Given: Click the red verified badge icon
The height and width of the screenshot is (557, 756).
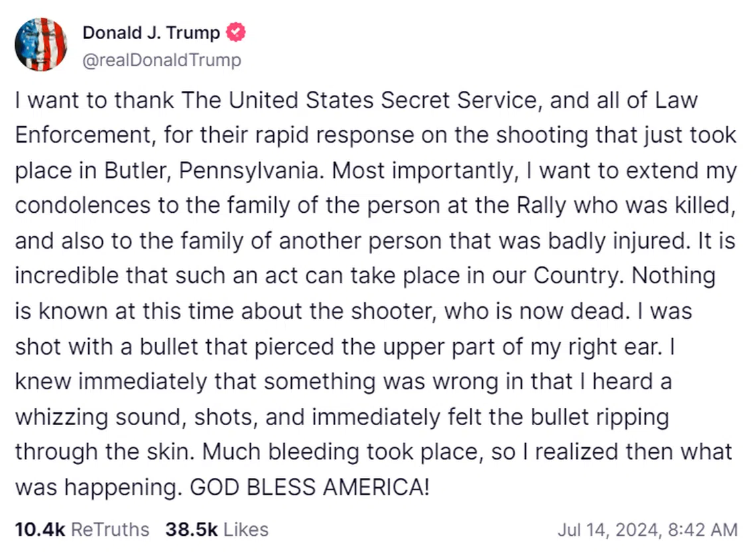Looking at the screenshot, I should (x=237, y=31).
